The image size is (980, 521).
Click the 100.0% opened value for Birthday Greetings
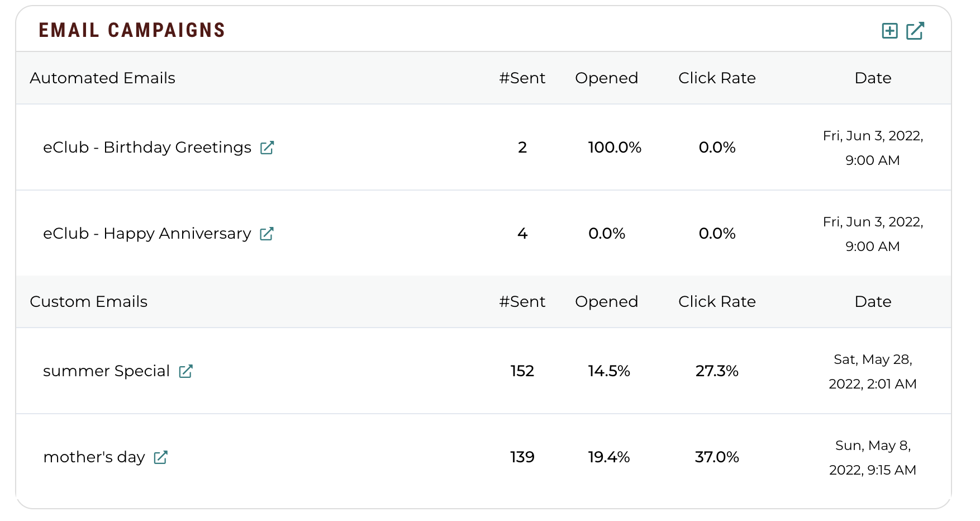(615, 148)
